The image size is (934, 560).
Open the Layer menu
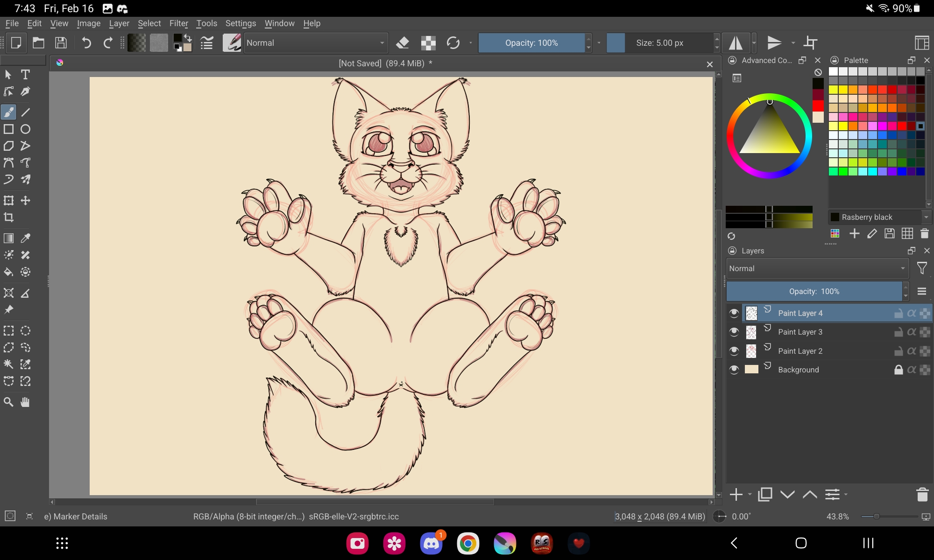119,23
